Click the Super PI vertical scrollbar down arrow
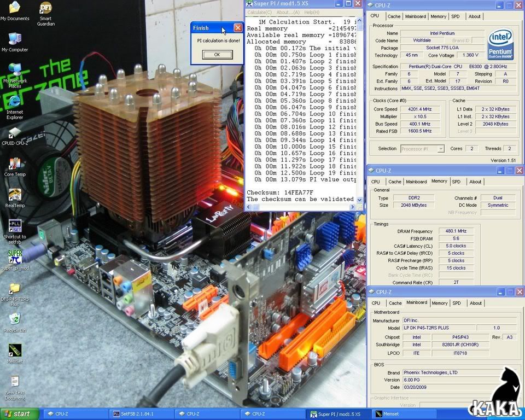 point(360,200)
